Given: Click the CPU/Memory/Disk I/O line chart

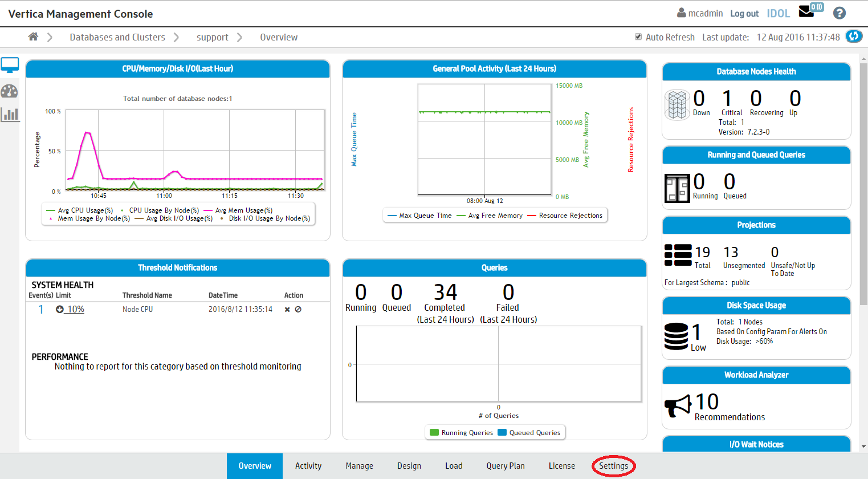Looking at the screenshot, I should coord(195,150).
